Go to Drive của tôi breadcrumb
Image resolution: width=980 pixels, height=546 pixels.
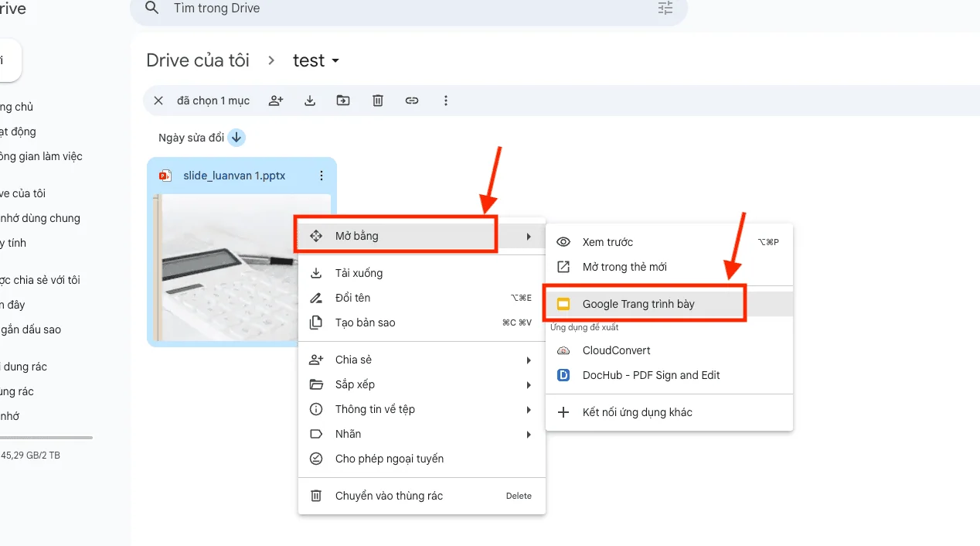click(x=198, y=60)
